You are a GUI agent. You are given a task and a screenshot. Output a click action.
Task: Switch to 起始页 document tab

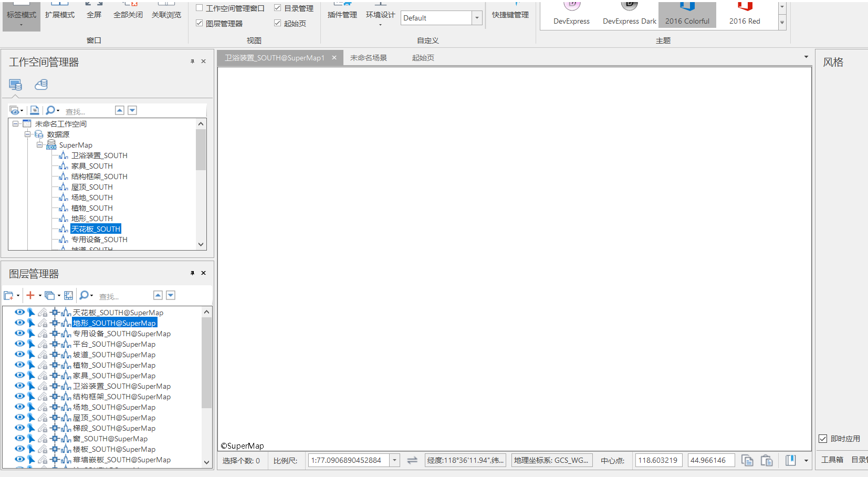coord(423,58)
